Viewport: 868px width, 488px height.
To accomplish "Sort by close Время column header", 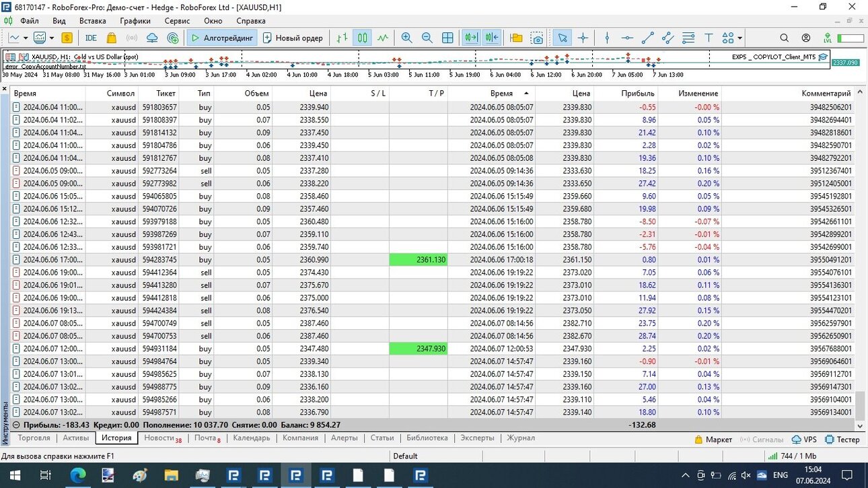I will (x=502, y=94).
